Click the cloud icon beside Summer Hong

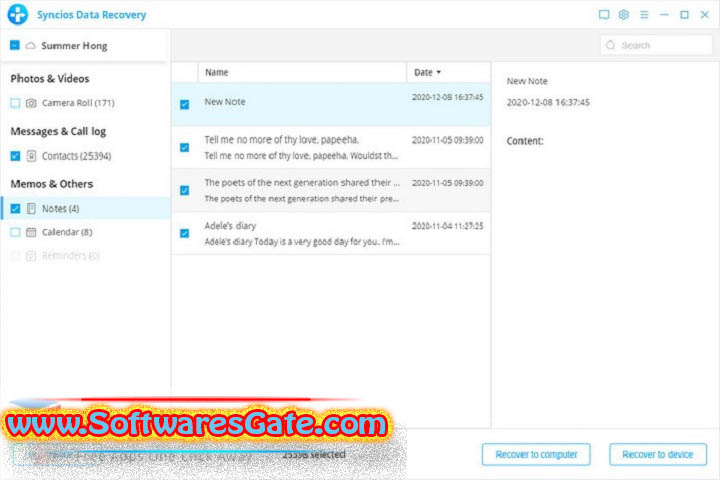click(30, 45)
